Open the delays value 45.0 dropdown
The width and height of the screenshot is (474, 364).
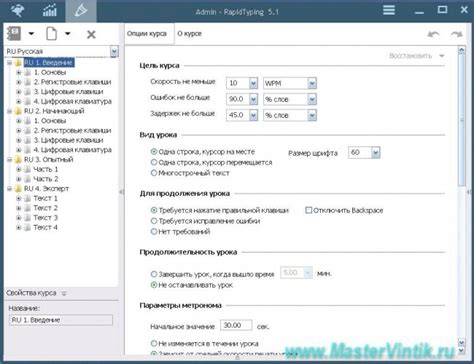coord(253,115)
